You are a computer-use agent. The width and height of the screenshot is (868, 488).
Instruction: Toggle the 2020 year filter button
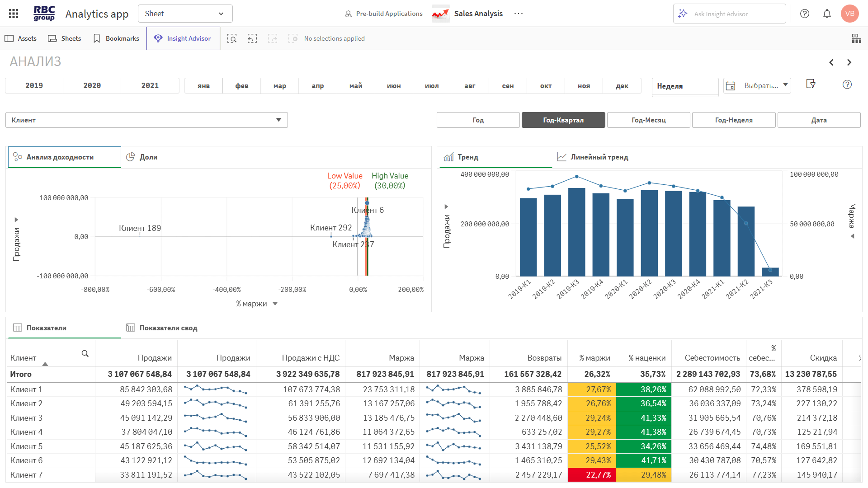tap(92, 85)
